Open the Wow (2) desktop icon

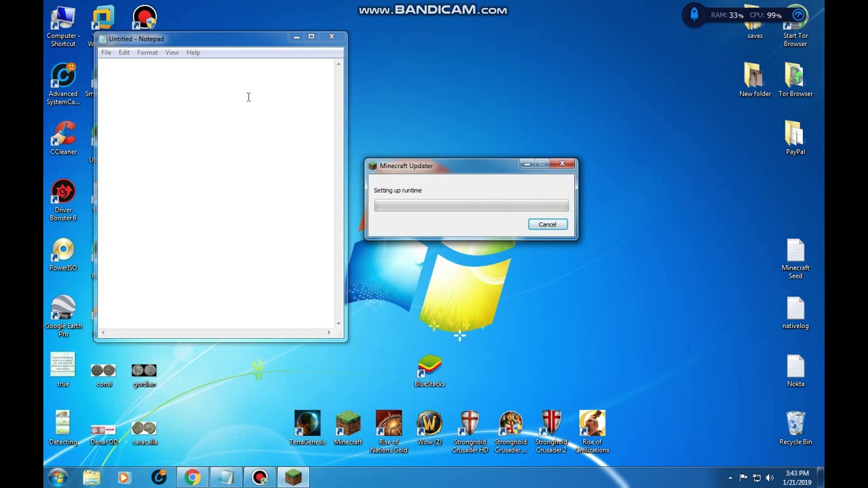pyautogui.click(x=429, y=428)
